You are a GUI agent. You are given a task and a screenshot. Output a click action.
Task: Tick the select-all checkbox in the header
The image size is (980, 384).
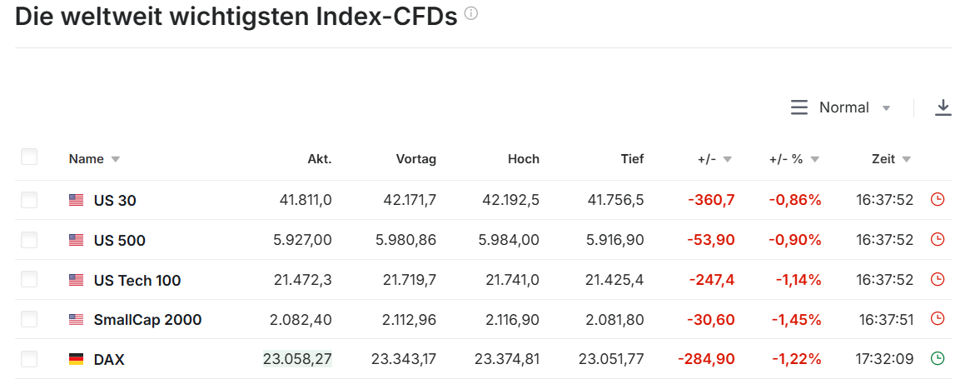(29, 157)
